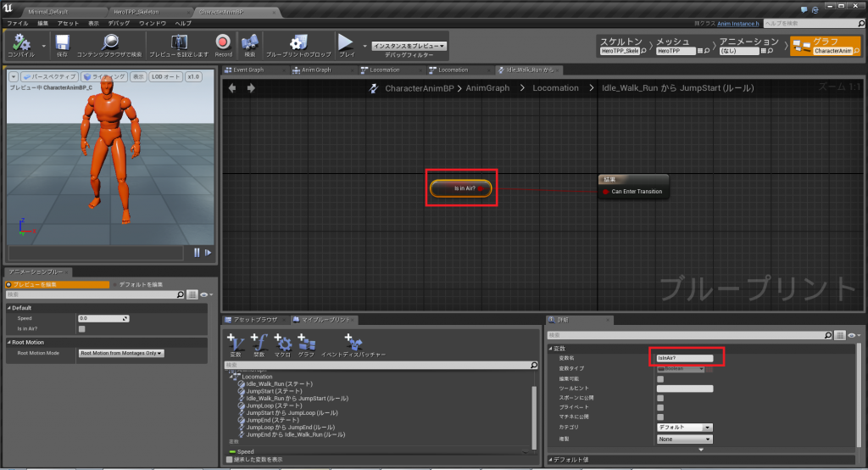
Task: Add a new function (関数) in My Blueprint
Action: click(x=259, y=344)
